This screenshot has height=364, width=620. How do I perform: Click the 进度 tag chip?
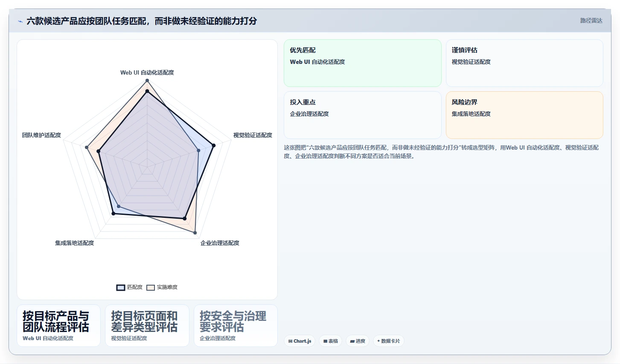pyautogui.click(x=358, y=341)
